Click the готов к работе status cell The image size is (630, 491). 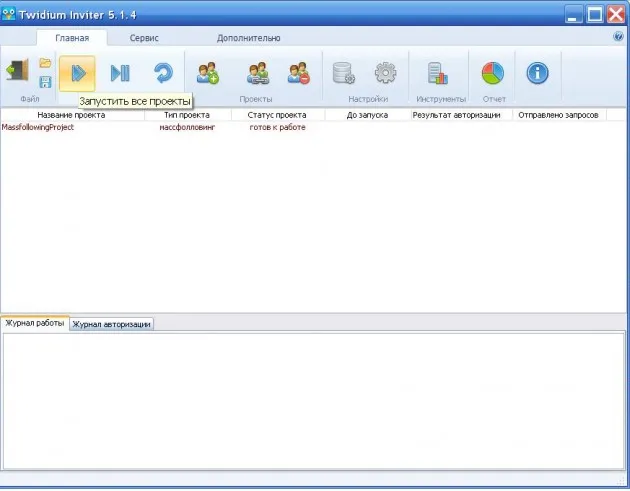click(x=278, y=127)
